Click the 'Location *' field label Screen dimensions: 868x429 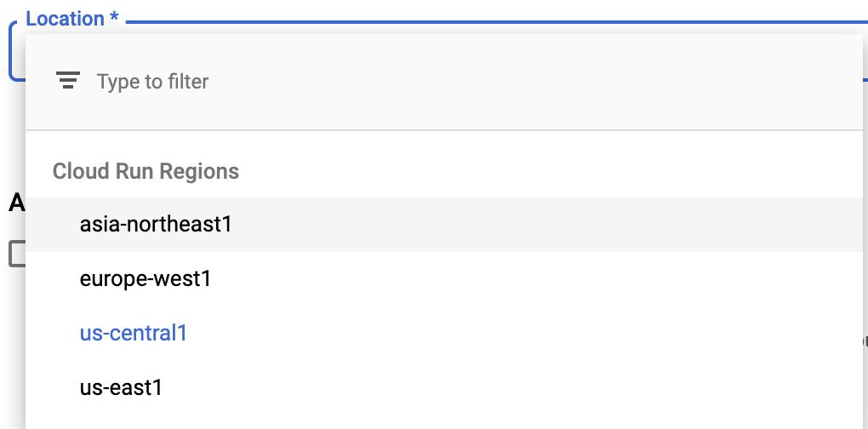(72, 18)
